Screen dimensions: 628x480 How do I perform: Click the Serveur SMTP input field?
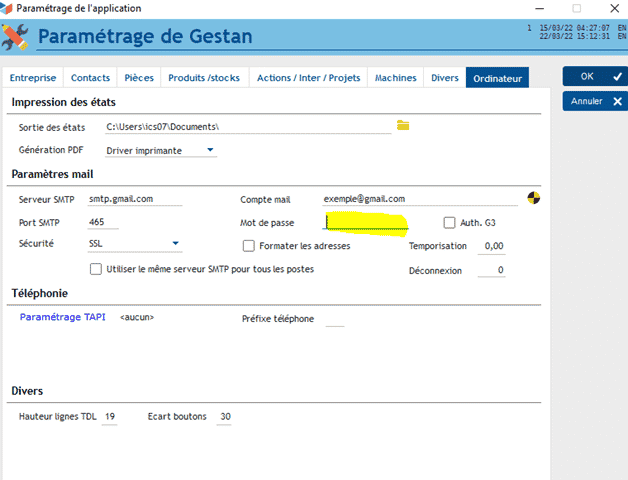(135, 199)
